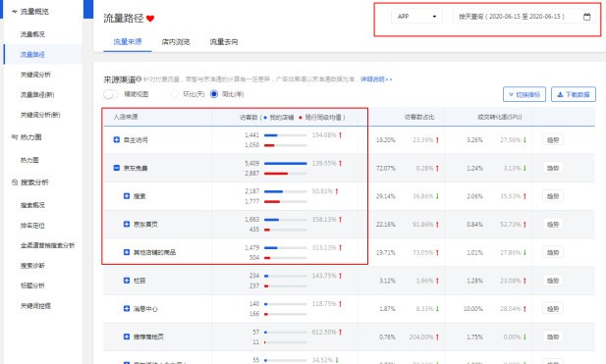Expand the 栏目 sub-row
606x364 pixels.
(127, 281)
